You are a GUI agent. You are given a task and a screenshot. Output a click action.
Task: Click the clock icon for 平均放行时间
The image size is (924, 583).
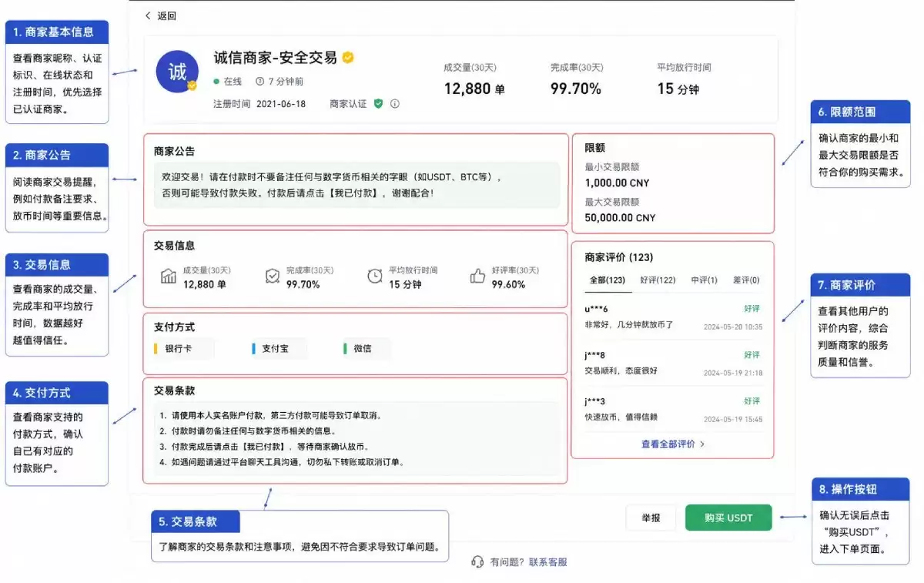coord(374,276)
